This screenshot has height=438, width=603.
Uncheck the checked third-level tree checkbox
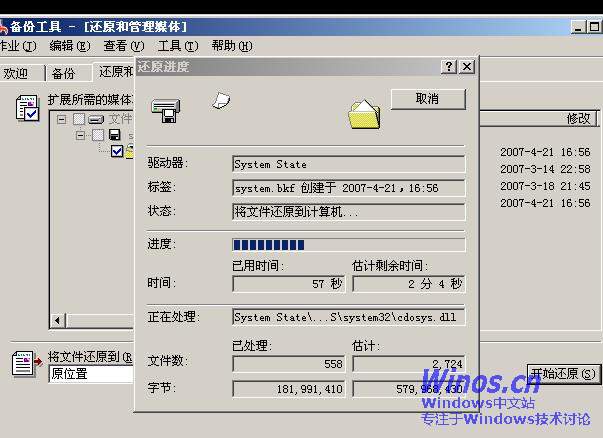tap(117, 151)
